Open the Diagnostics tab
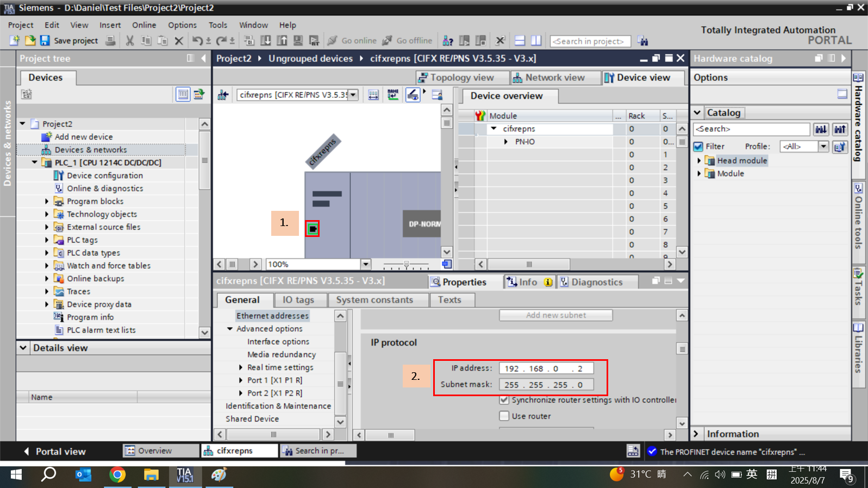Viewport: 868px width, 488px height. [597, 282]
